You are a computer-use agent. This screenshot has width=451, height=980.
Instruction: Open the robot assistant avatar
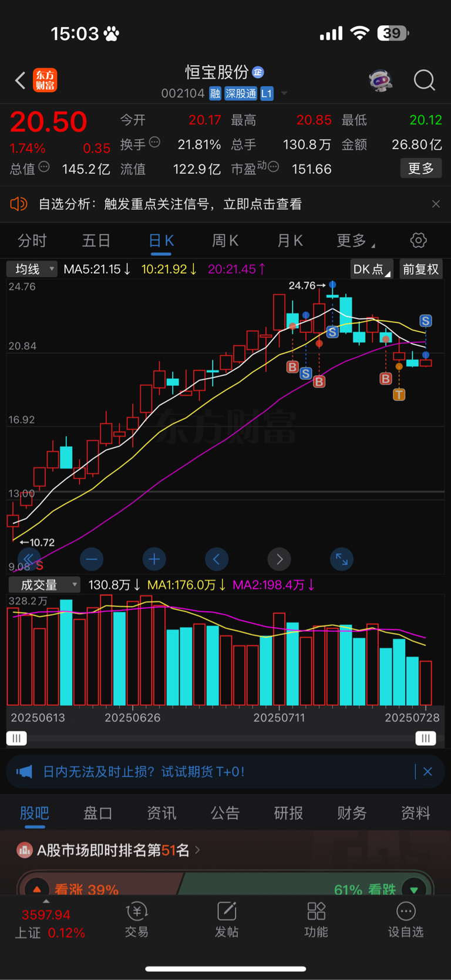coord(381,80)
